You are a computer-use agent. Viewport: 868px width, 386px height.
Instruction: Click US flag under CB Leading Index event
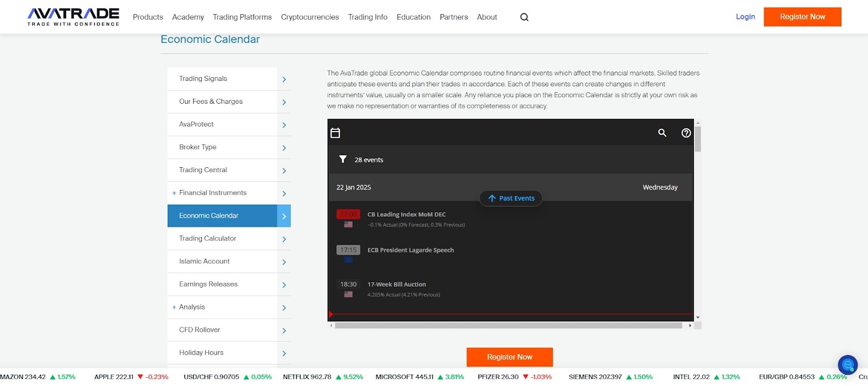pyautogui.click(x=348, y=224)
